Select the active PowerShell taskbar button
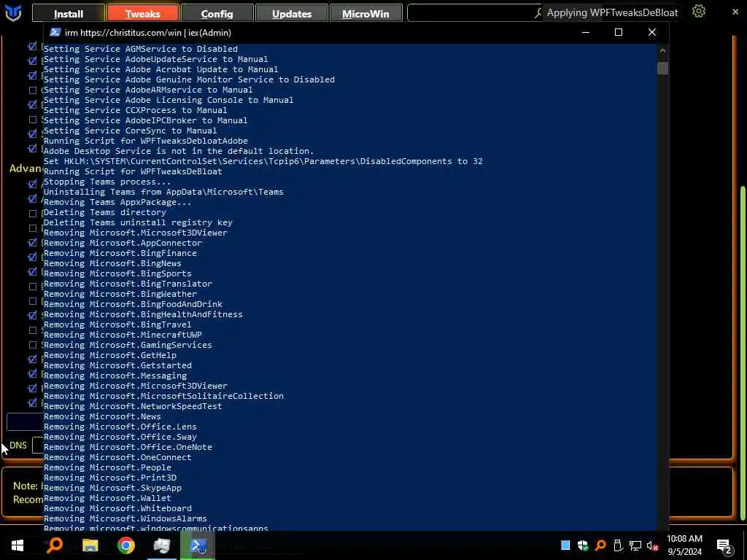This screenshot has width=747, height=560. coord(198,545)
